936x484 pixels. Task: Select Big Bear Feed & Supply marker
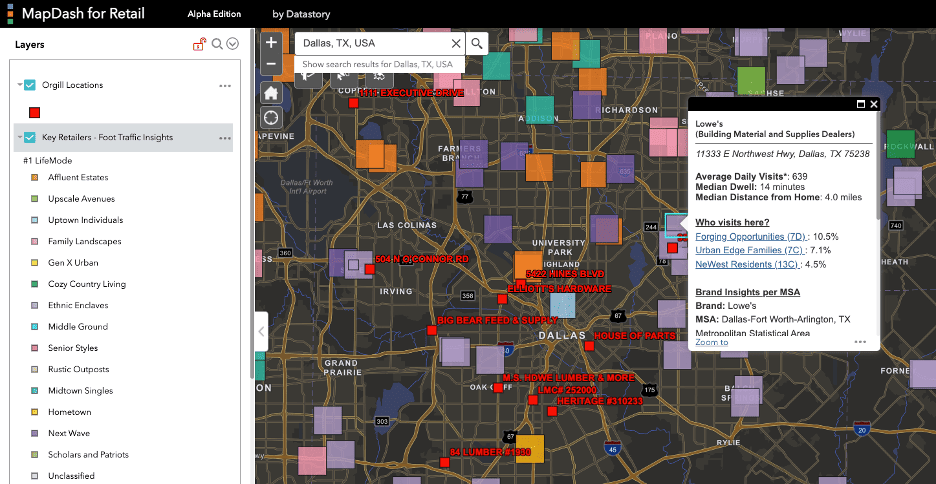tap(432, 330)
